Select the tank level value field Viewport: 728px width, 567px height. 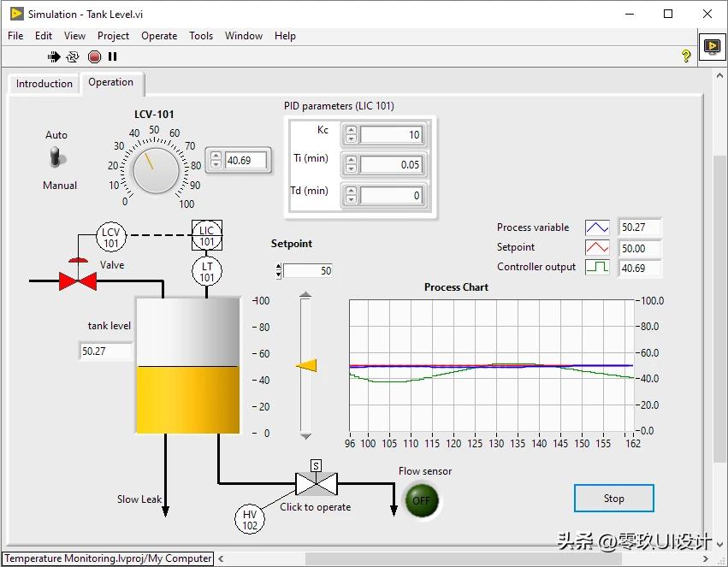point(104,351)
